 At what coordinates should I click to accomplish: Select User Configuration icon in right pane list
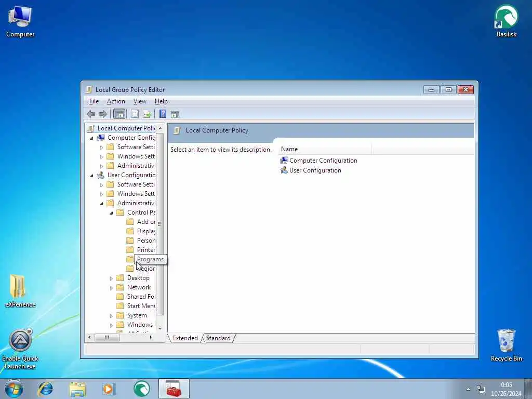284,170
